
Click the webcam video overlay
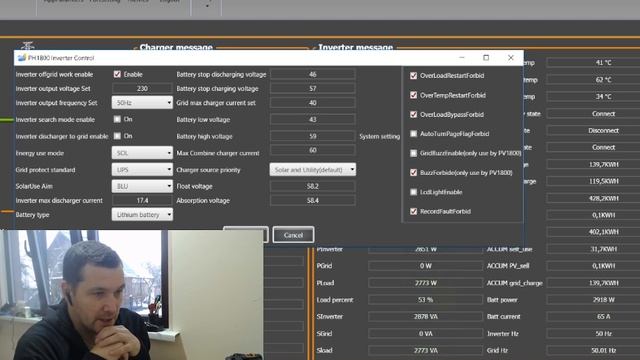131,295
